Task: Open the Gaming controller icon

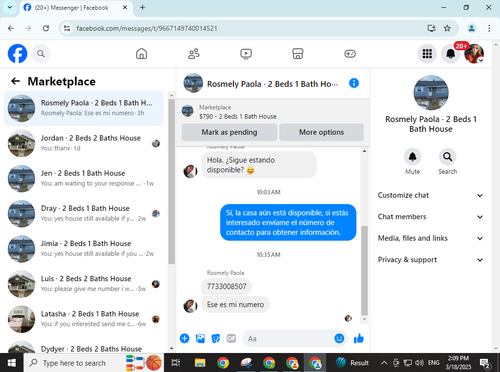Action: point(350,54)
